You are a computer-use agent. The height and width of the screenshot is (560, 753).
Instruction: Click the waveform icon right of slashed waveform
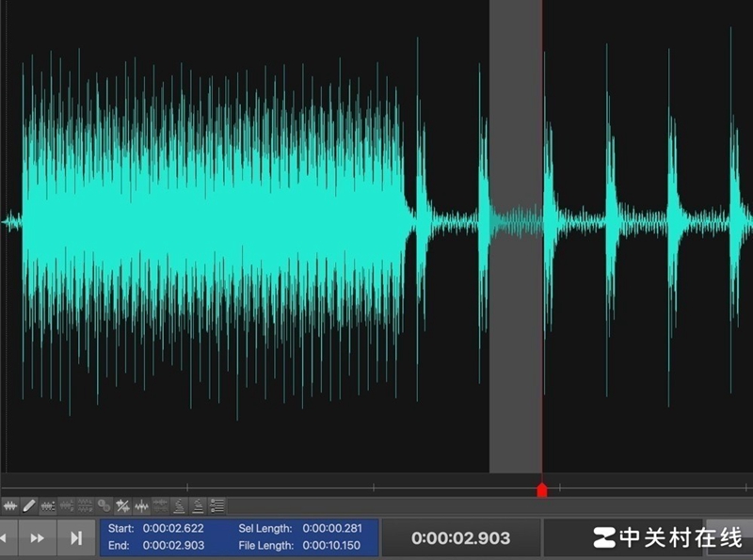click(141, 506)
